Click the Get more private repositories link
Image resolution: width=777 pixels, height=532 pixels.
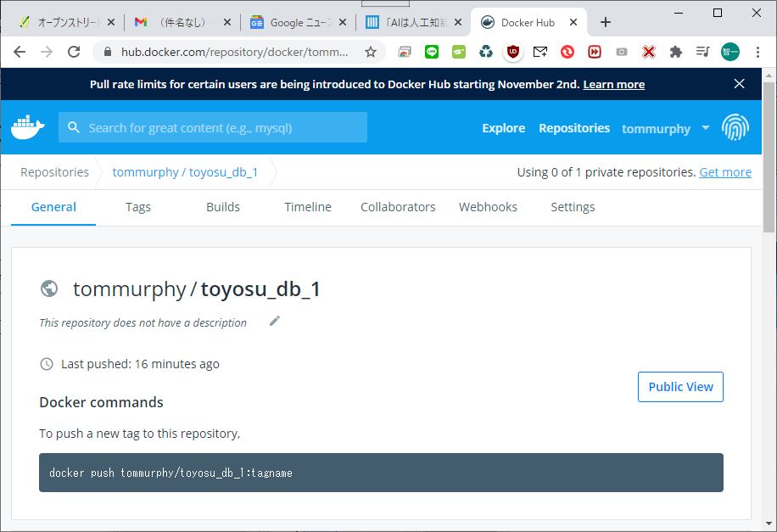724,172
